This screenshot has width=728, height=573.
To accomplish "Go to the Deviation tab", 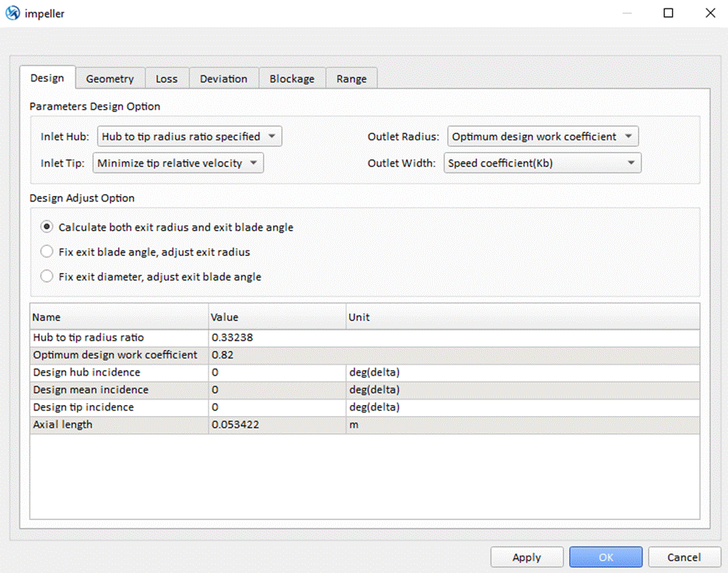I will click(x=223, y=79).
